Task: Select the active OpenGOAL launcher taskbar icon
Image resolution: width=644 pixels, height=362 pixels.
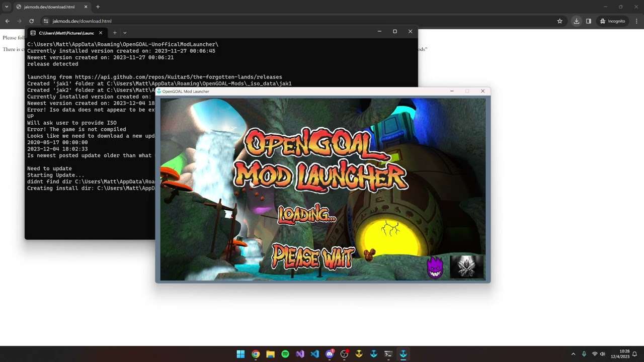Action: pos(403,354)
